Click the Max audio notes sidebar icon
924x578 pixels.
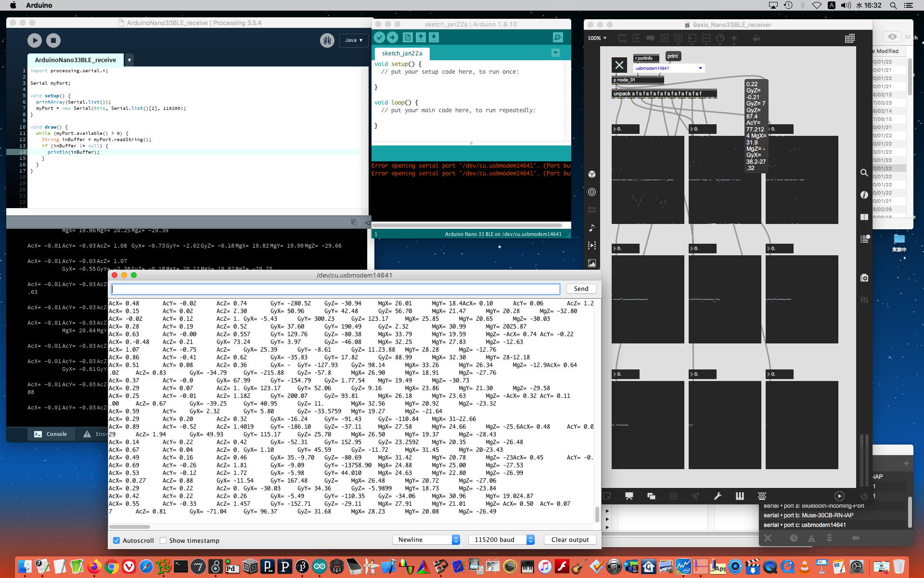pyautogui.click(x=592, y=227)
